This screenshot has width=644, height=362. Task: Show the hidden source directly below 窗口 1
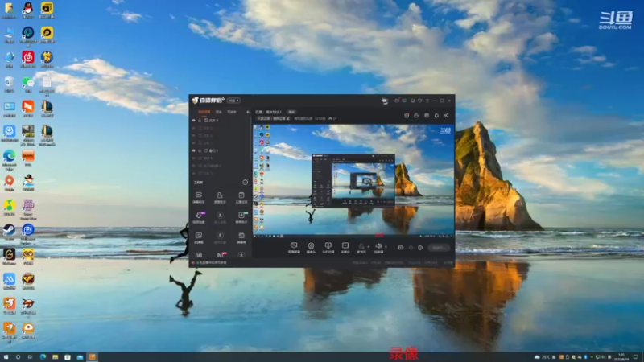[193, 158]
